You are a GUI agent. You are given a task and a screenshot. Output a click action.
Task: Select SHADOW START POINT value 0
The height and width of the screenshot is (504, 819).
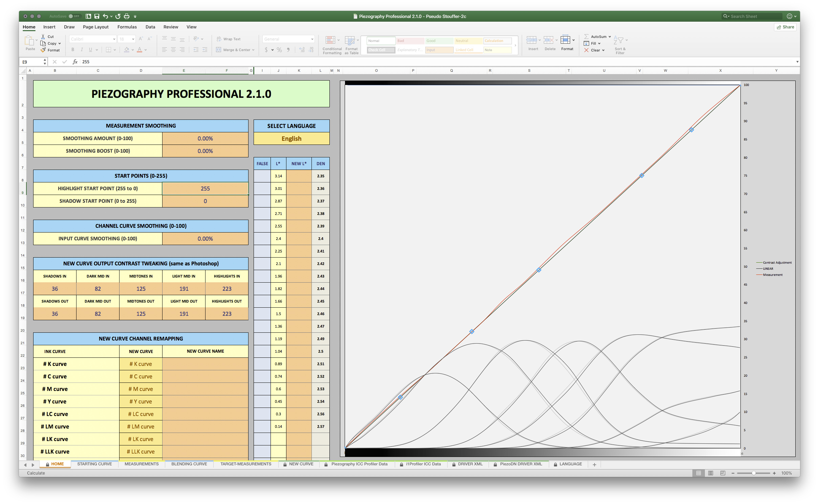(x=205, y=201)
